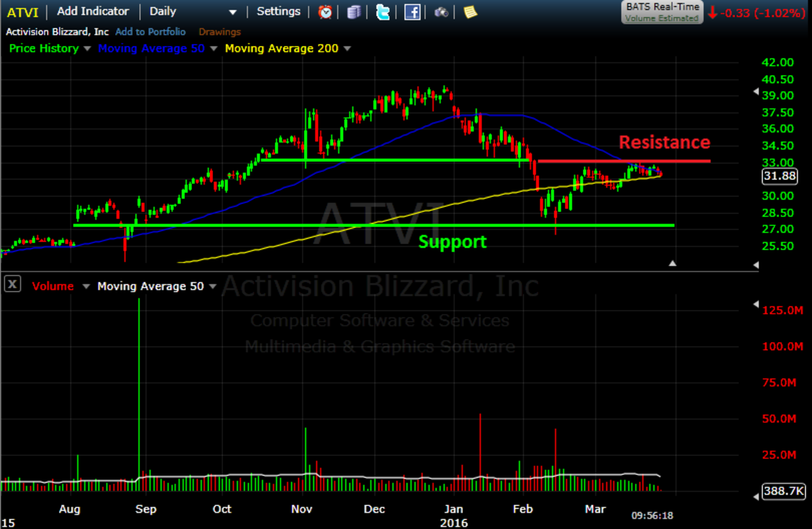
Task: Click the tallest green volume spike near Sep
Action: coord(139,394)
